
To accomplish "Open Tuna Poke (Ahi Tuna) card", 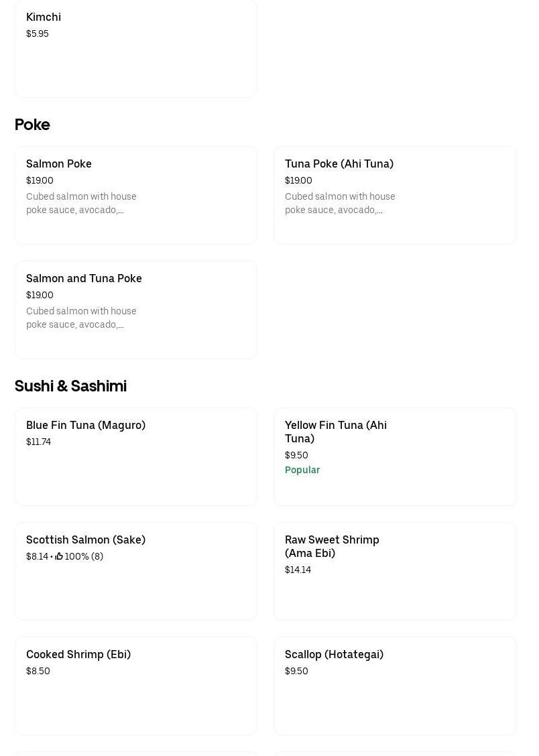I will (x=394, y=195).
